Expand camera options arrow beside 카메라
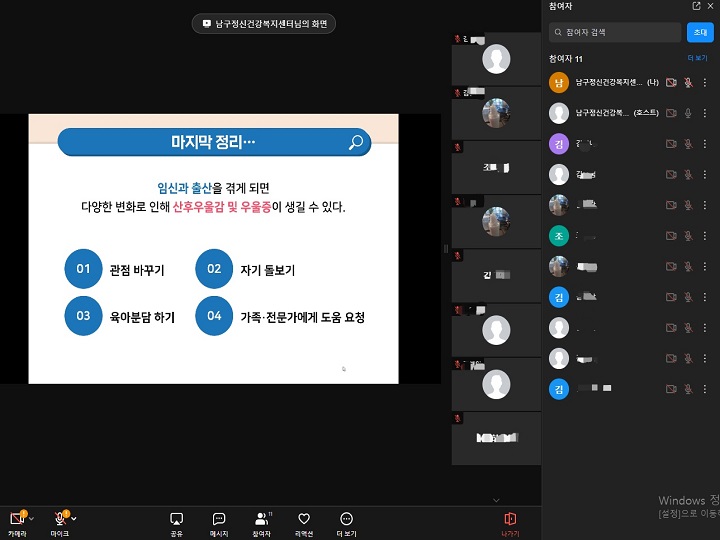 (x=32, y=519)
